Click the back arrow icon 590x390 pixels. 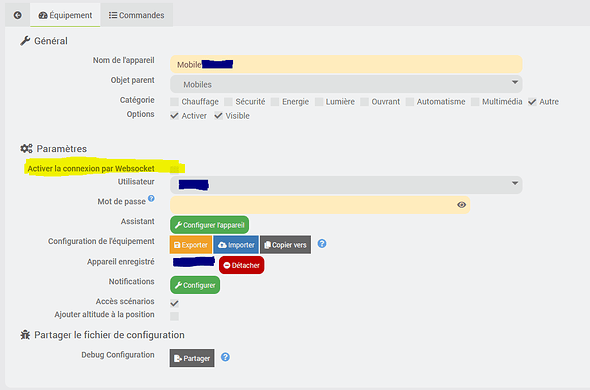[17, 15]
